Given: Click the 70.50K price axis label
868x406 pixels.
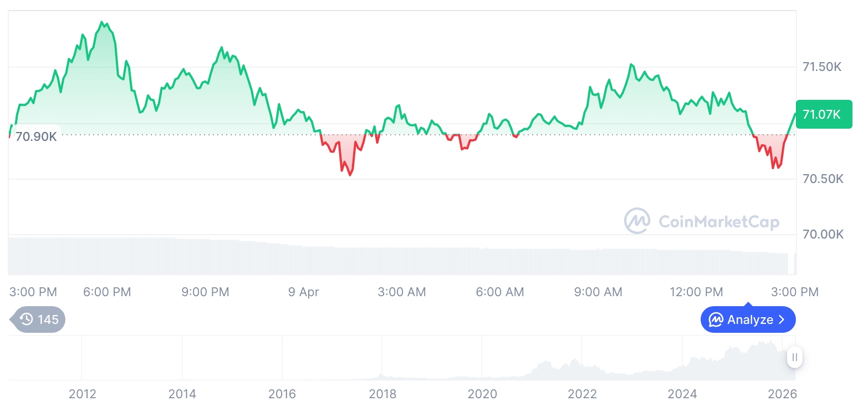Looking at the screenshot, I should pos(822,179).
